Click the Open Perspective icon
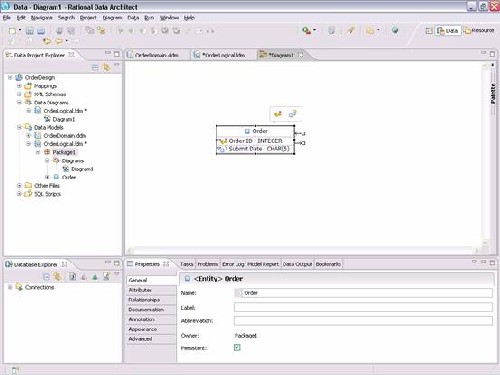 coord(429,31)
